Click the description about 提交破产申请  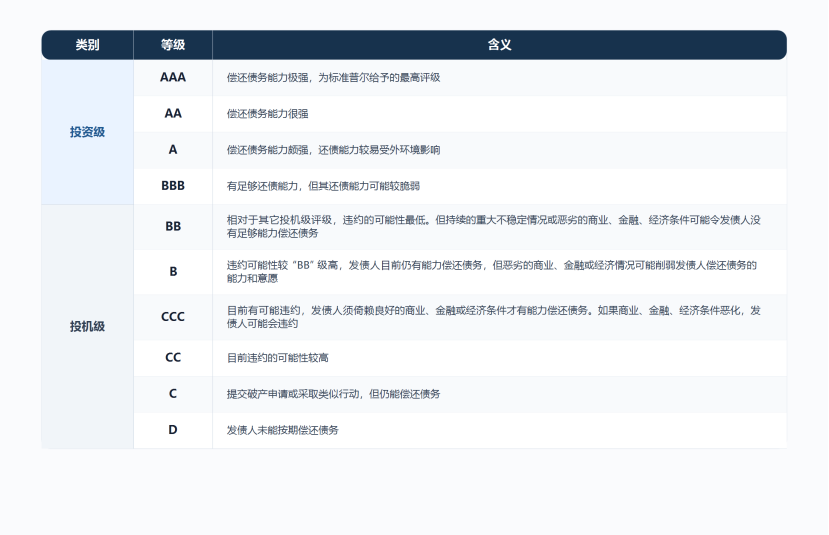pos(334,394)
